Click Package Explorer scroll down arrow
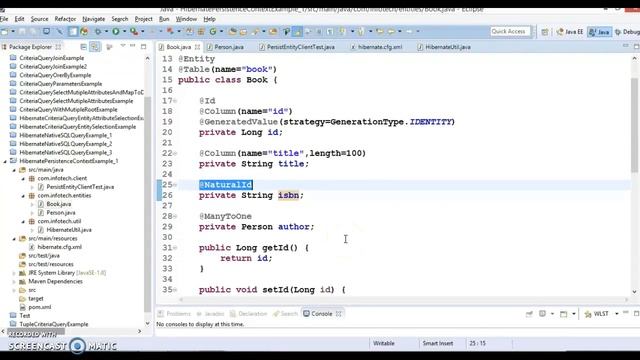This screenshot has height=360, width=640. click(147, 324)
